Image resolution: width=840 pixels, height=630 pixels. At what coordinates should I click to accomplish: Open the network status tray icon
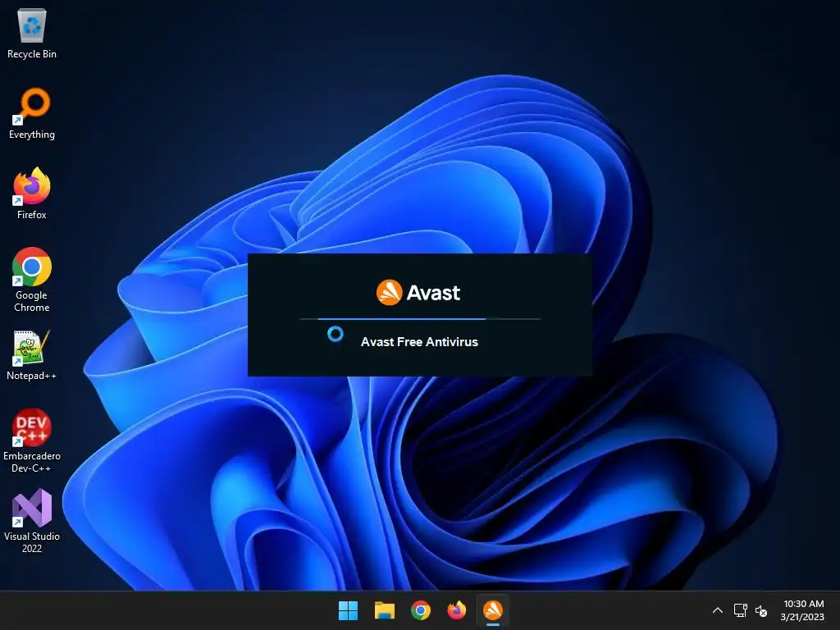click(x=741, y=610)
